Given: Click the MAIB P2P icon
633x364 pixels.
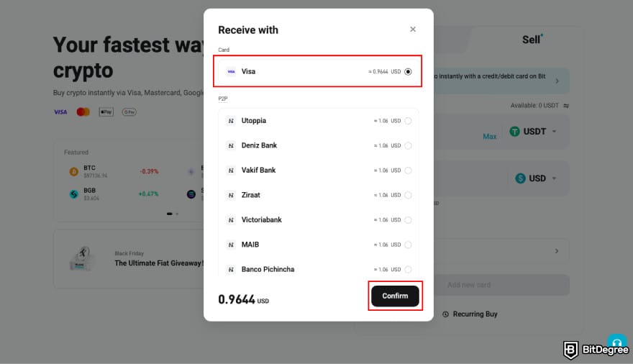Looking at the screenshot, I should point(231,245).
